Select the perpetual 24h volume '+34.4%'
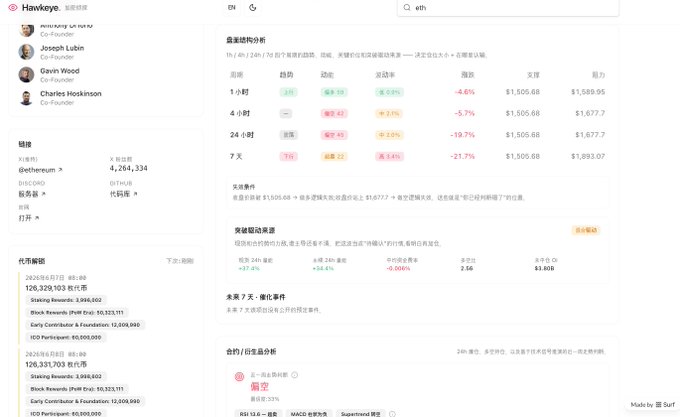The height and width of the screenshot is (417, 680). pyautogui.click(x=323, y=269)
